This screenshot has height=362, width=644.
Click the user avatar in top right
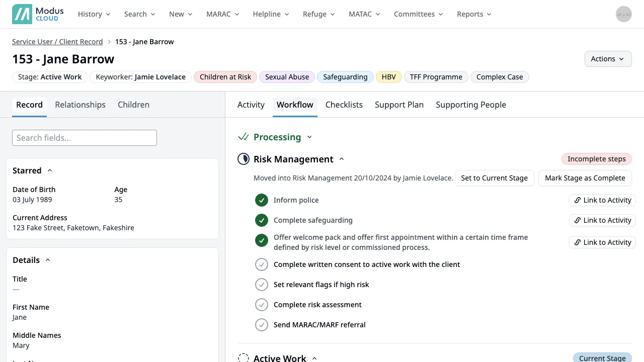point(623,14)
